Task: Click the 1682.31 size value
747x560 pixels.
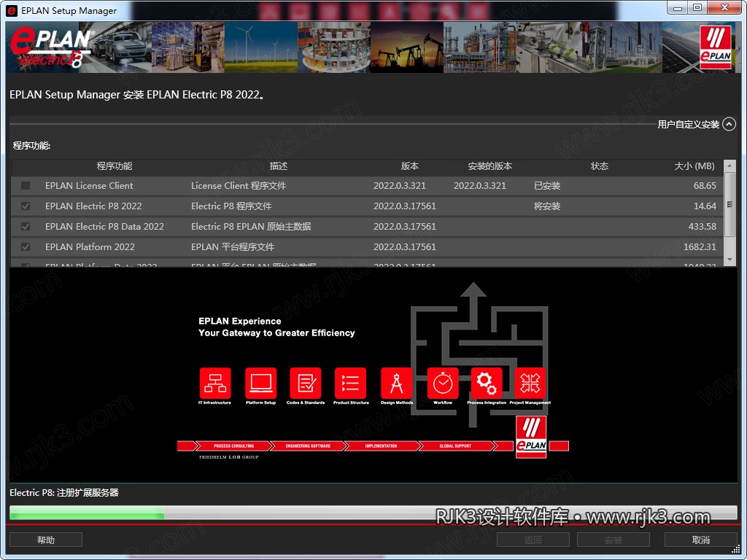Action: point(700,247)
